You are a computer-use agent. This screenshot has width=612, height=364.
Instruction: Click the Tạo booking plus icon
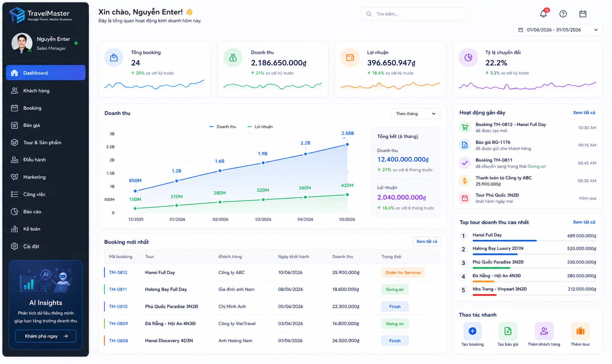click(x=472, y=331)
